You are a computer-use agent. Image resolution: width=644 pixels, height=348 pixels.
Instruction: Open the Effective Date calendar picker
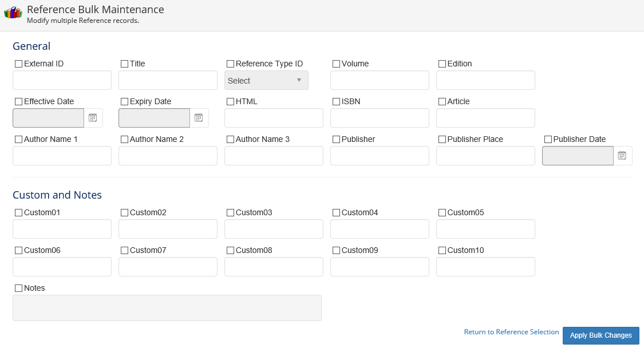click(x=93, y=118)
